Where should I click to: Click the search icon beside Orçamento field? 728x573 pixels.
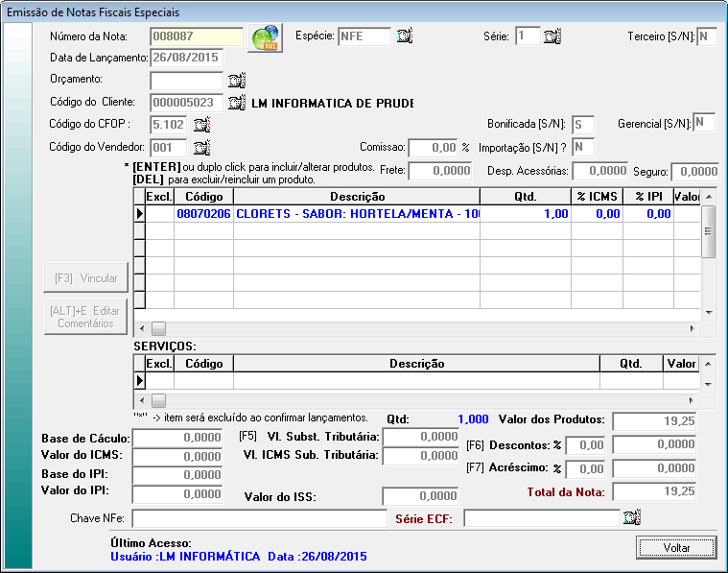(237, 80)
